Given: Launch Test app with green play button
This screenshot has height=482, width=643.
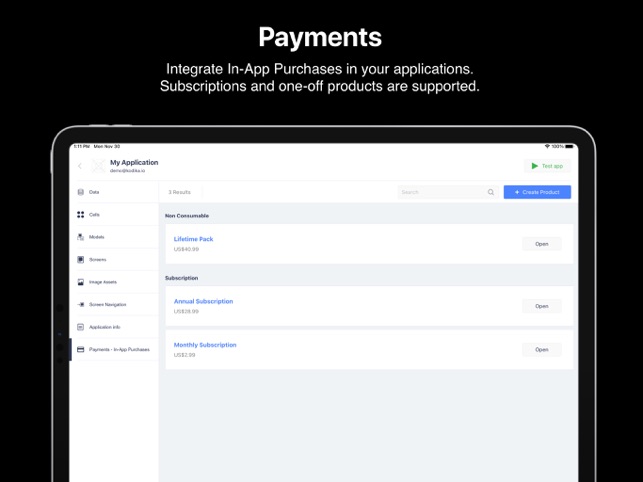Looking at the screenshot, I should [547, 166].
